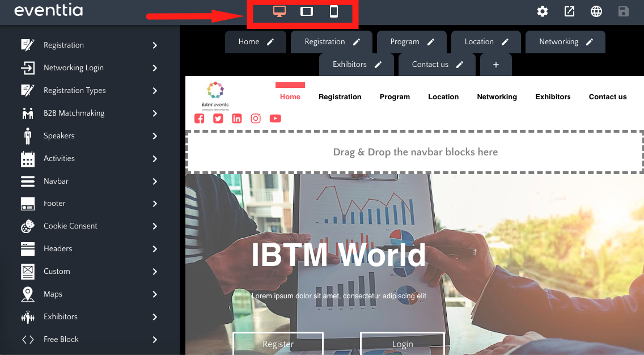Open website in new window icon

[569, 12]
